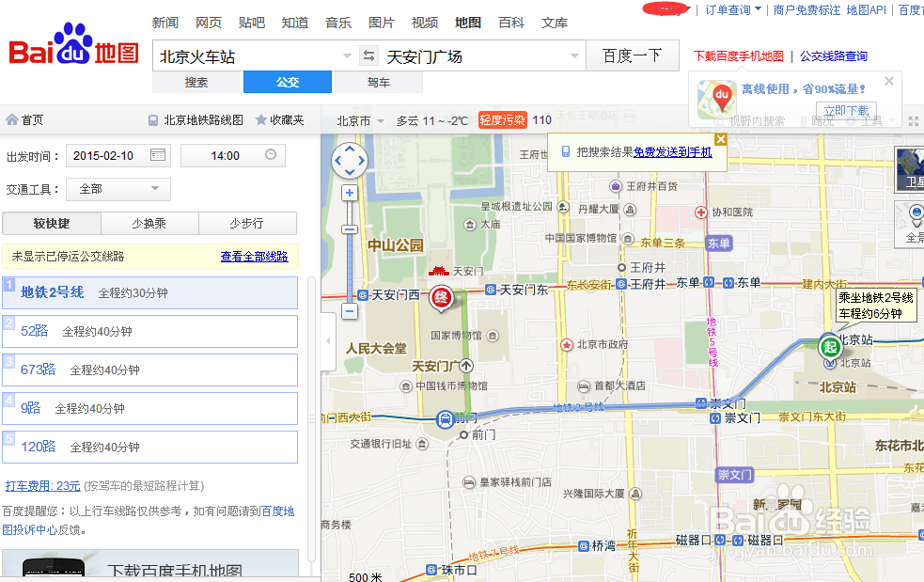The image size is (924, 582).
Task: Click the 天安门 landmark icon on map
Action: [438, 271]
